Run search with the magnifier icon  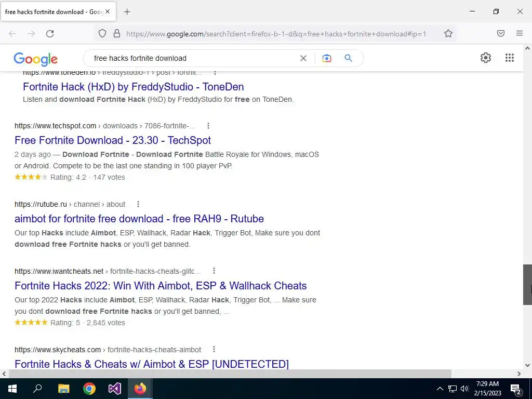tap(348, 58)
